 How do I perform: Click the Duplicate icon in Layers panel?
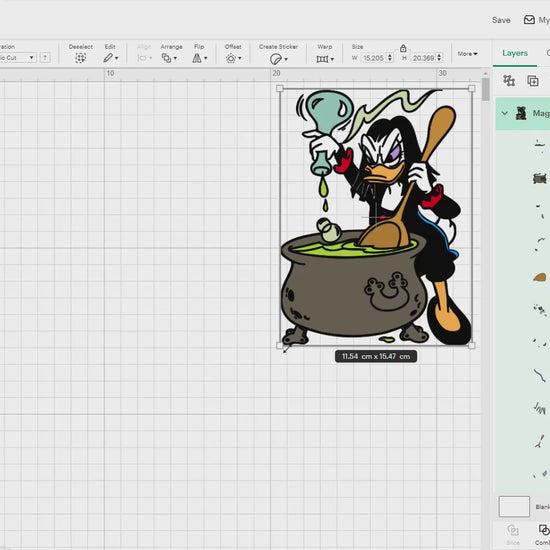pyautogui.click(x=533, y=81)
